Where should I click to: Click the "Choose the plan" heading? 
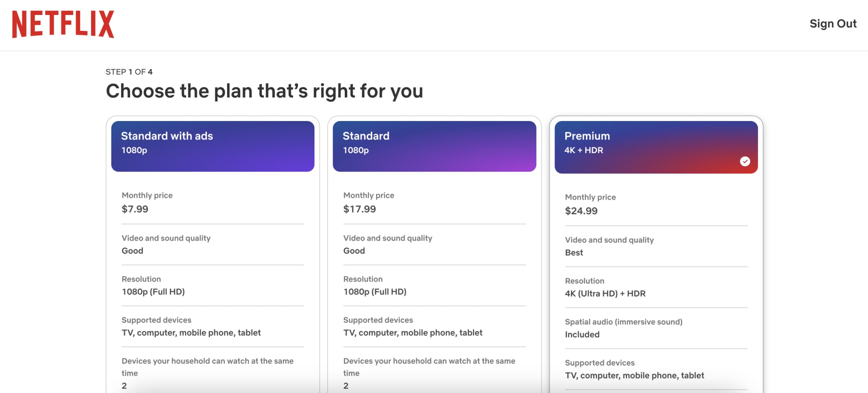(264, 91)
